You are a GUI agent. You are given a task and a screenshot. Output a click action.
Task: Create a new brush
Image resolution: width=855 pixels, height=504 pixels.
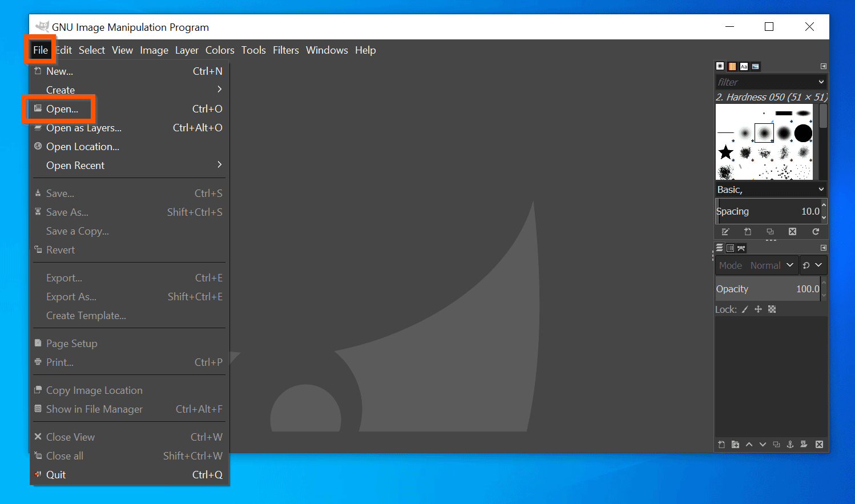click(x=748, y=232)
